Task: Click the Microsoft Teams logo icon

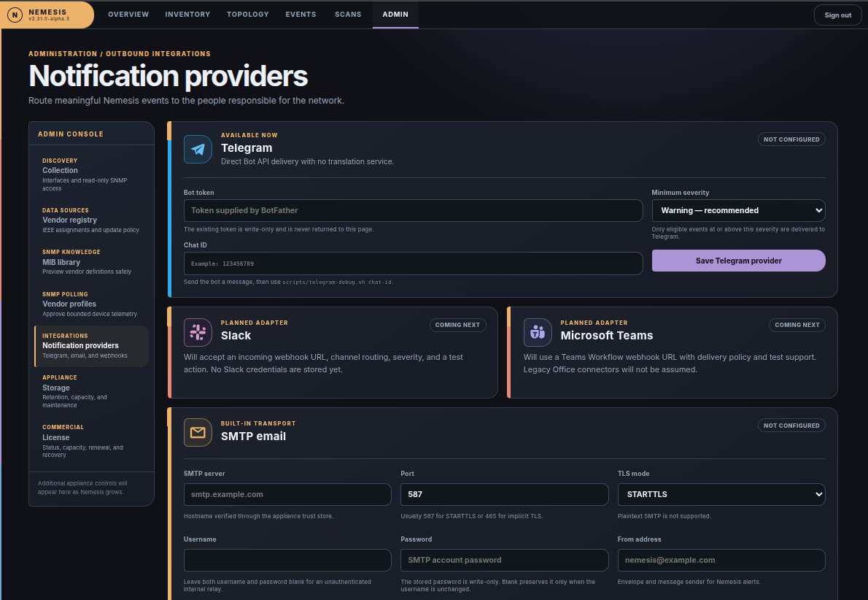Action: click(538, 332)
